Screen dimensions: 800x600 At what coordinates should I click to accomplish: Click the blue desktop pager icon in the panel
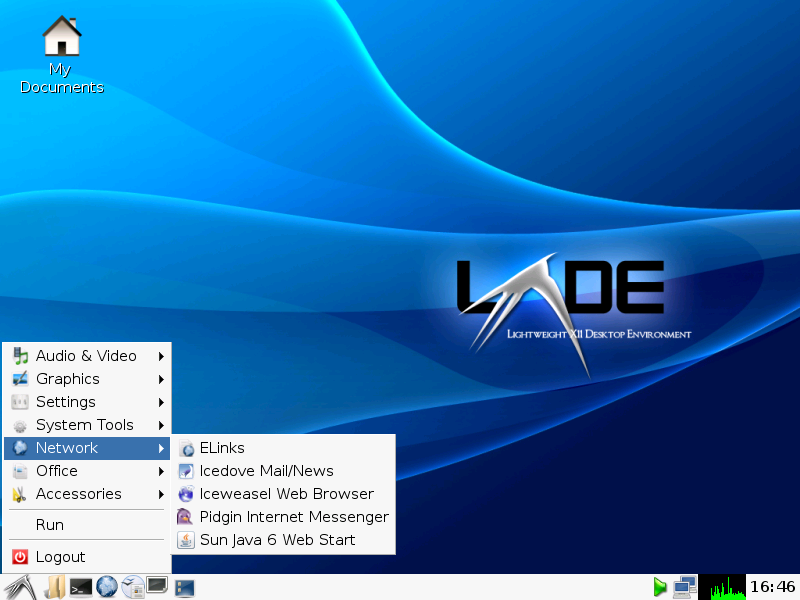(x=184, y=588)
